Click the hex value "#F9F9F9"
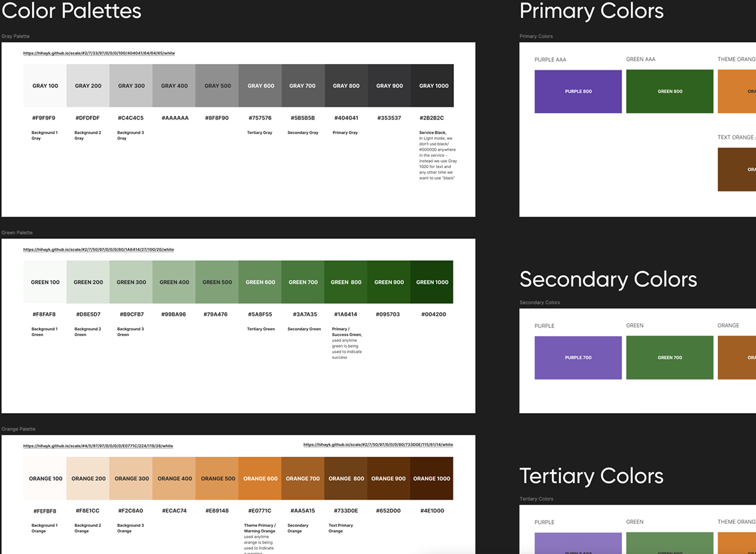Screen dimensions: 756x554 point(44,118)
